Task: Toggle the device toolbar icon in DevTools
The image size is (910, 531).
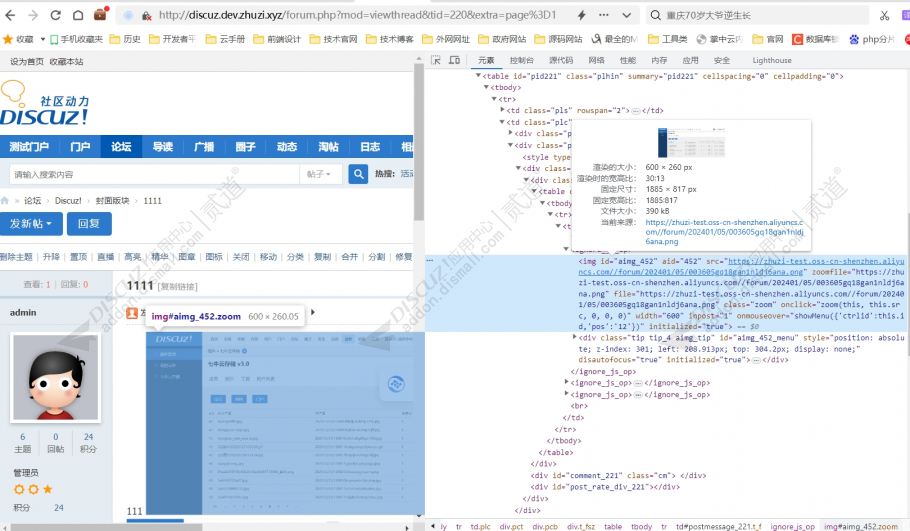Action: (x=454, y=60)
